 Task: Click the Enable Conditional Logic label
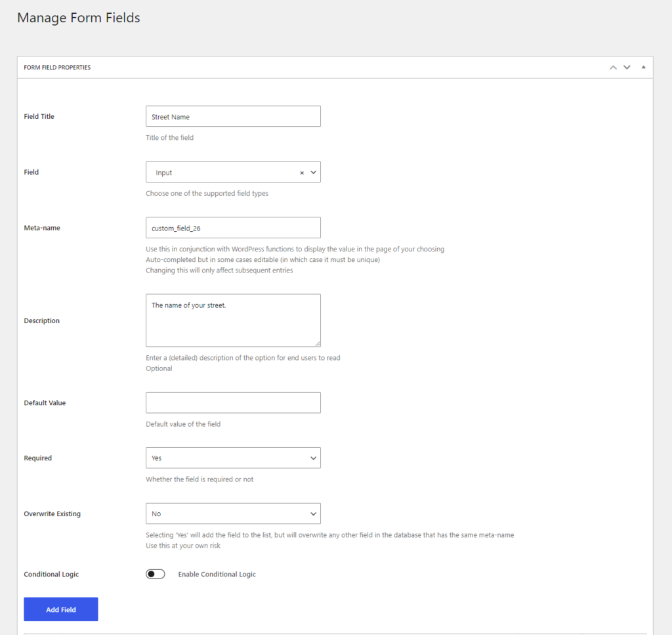[217, 574]
